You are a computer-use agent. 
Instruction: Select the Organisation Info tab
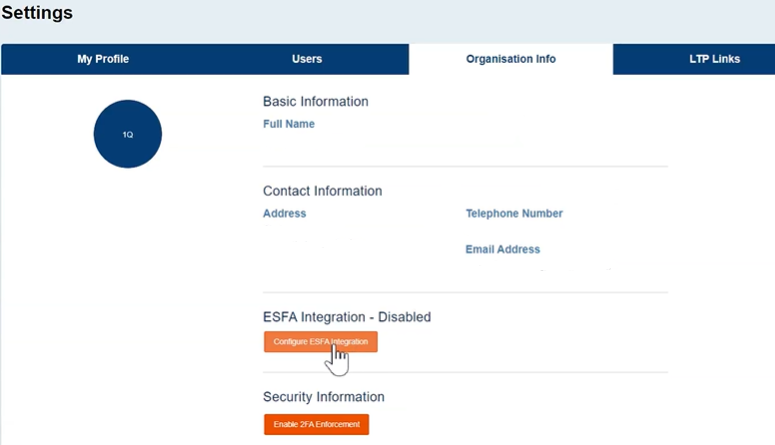pos(511,59)
